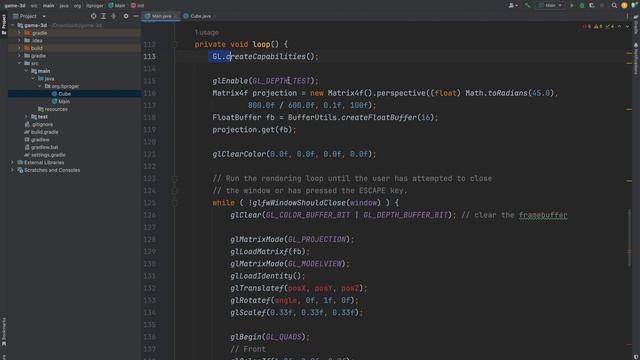Toggle the Notifications tool window stripe button
This screenshot has height=360, width=640.
pos(636,58)
